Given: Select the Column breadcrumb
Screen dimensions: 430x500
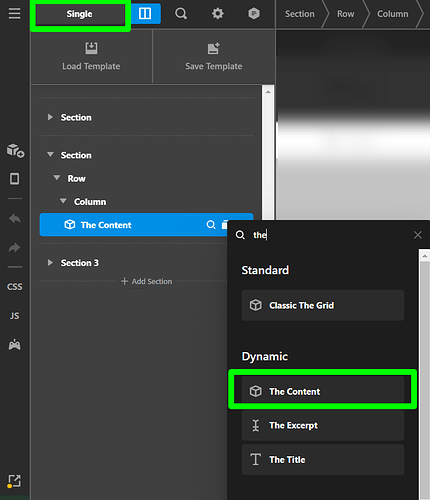Looking at the screenshot, I should pos(393,14).
